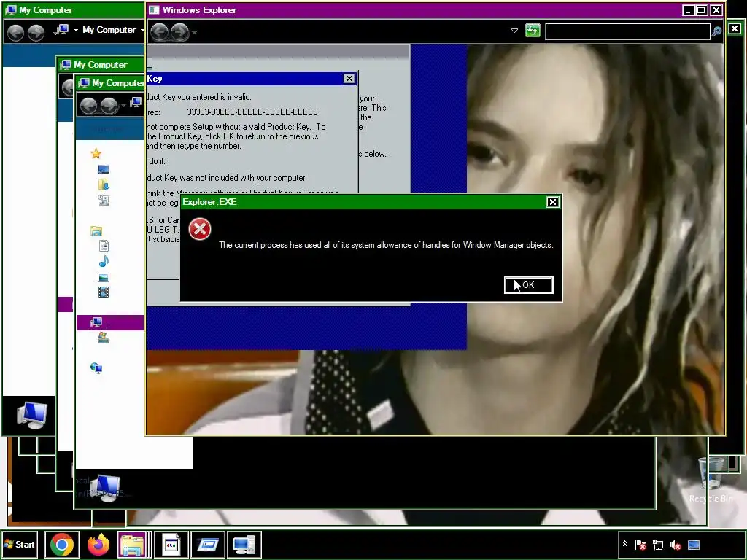The image size is (747, 560).
Task: Select Documents library icon
Action: point(104,246)
